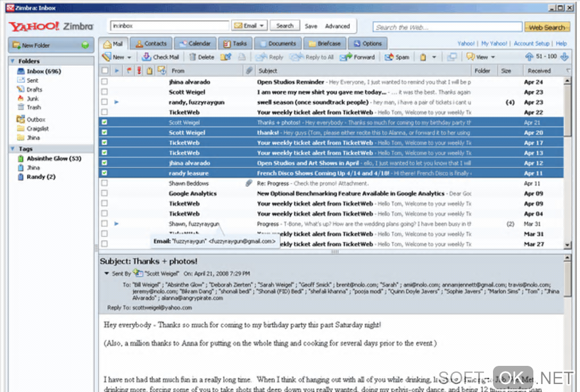Focus the Search the Web input field
Screen dimensions: 580x392
(447, 27)
